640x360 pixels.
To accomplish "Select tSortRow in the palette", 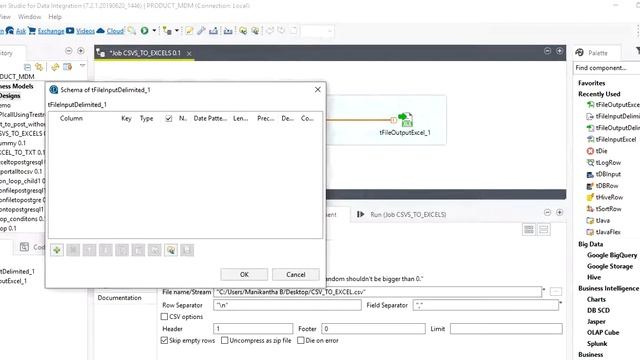I will (608, 209).
